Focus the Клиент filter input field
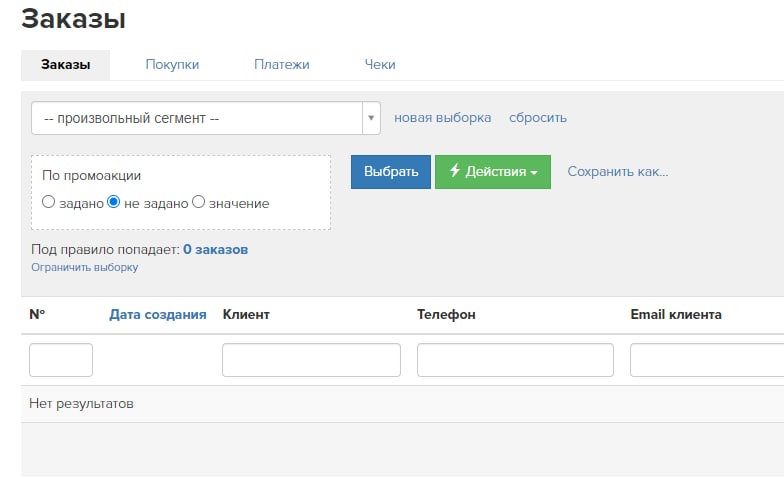The height and width of the screenshot is (495, 784). (x=311, y=360)
